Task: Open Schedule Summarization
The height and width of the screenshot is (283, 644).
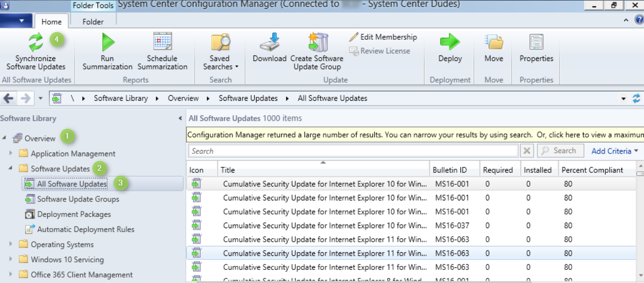Action: [x=163, y=51]
